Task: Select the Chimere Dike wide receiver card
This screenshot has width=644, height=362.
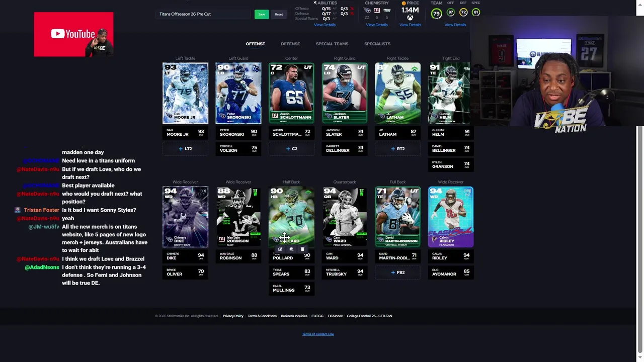Action: pyautogui.click(x=185, y=217)
